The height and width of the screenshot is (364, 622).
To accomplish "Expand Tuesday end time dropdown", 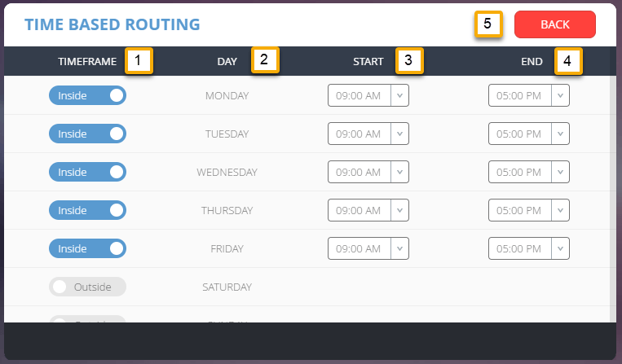I will tap(560, 134).
